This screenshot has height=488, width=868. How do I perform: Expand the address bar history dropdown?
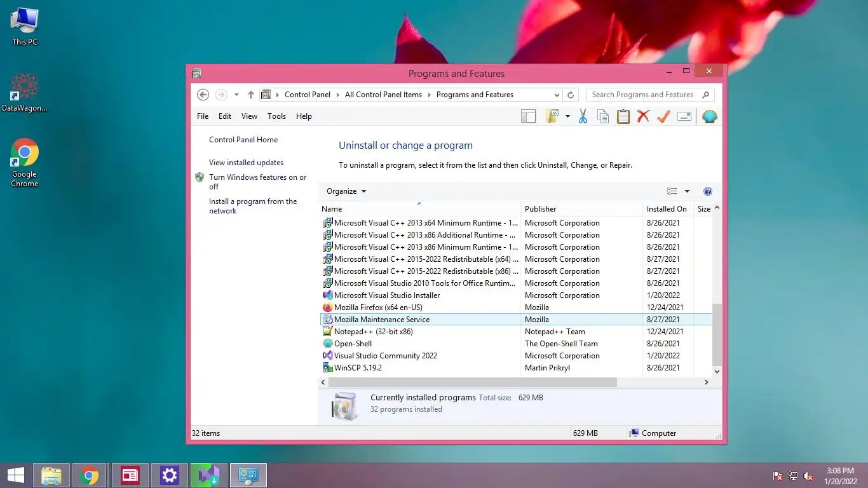pyautogui.click(x=557, y=95)
